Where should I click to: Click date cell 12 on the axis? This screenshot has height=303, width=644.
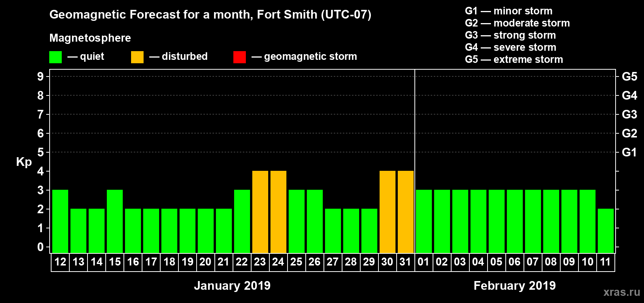[60, 262]
